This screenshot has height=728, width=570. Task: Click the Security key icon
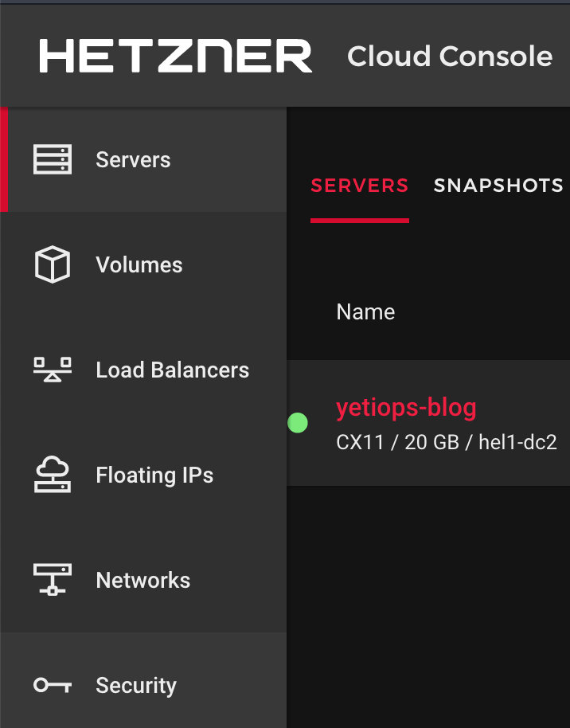click(x=53, y=685)
